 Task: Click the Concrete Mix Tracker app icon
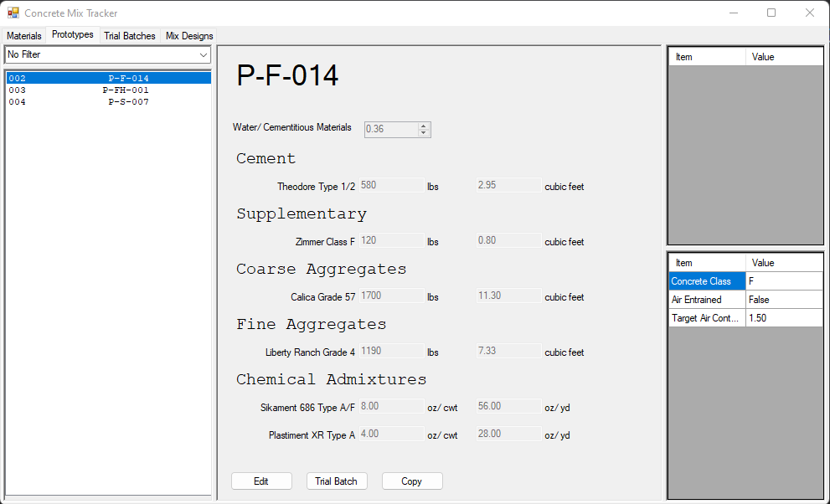point(13,13)
